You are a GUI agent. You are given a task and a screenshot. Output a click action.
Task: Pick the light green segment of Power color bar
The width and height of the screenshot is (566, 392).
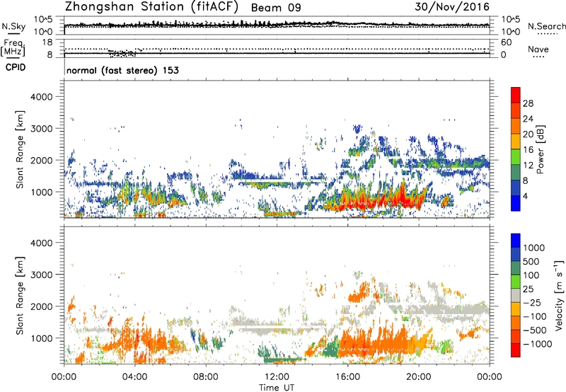[516, 157]
